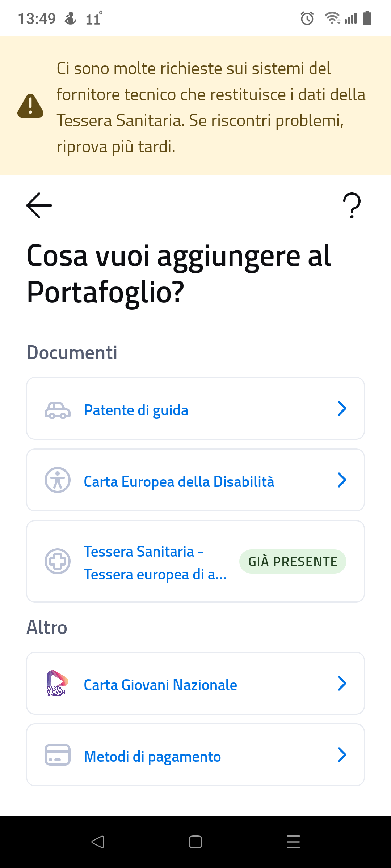Image resolution: width=391 pixels, height=868 pixels.
Task: Select Patente di guida document
Action: click(x=136, y=410)
